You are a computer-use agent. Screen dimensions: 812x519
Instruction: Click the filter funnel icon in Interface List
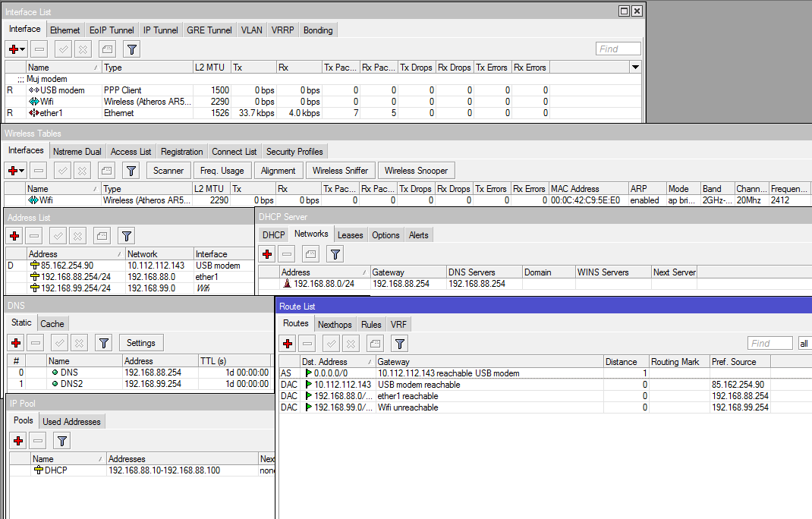(x=132, y=49)
